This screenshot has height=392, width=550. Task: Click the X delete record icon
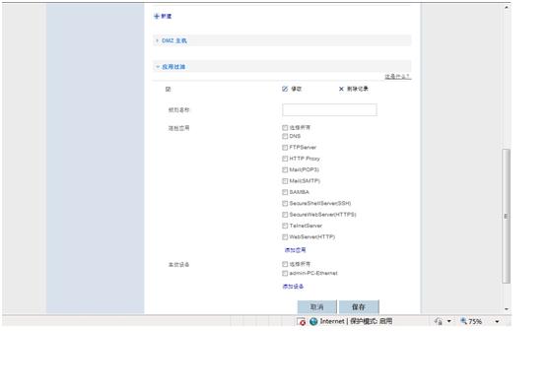(341, 89)
